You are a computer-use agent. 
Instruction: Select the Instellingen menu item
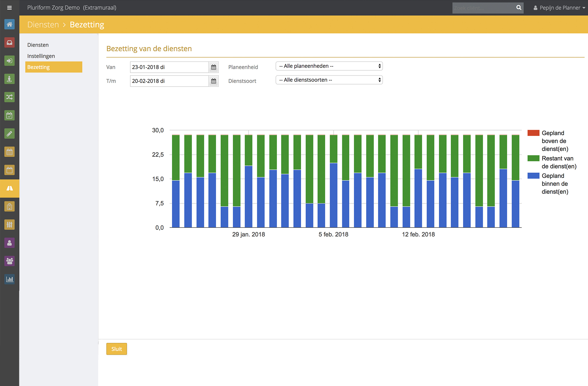point(41,56)
